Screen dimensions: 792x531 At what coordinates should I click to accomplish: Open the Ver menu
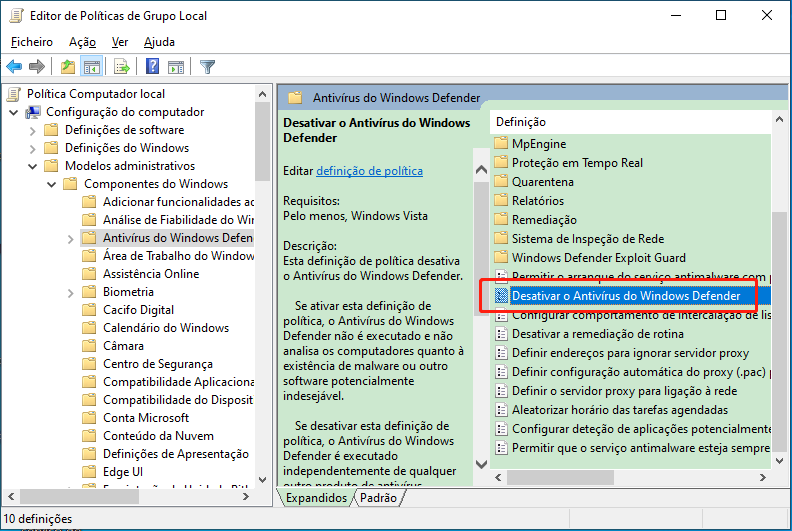120,42
